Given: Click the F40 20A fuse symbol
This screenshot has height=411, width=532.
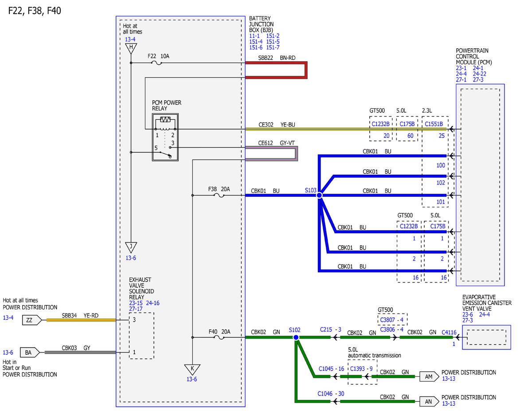Looking at the screenshot, I should click(x=218, y=338).
